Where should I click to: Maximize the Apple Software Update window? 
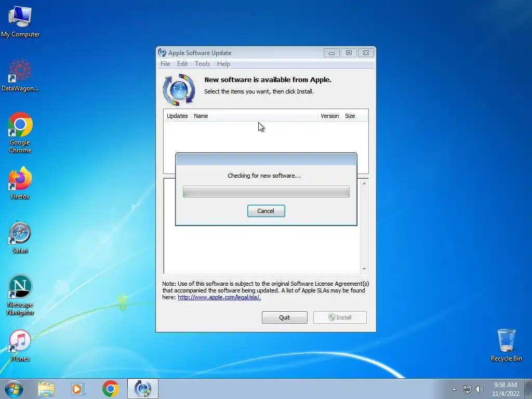coord(349,53)
